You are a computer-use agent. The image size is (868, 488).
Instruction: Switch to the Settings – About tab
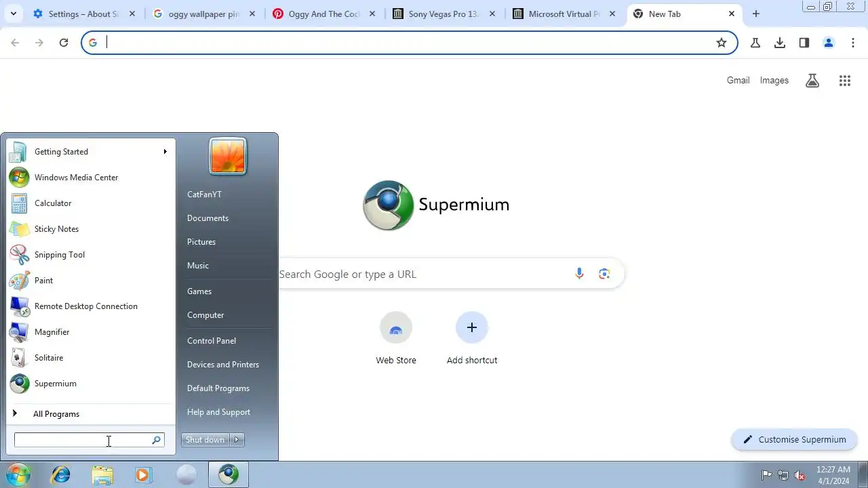pos(83,14)
